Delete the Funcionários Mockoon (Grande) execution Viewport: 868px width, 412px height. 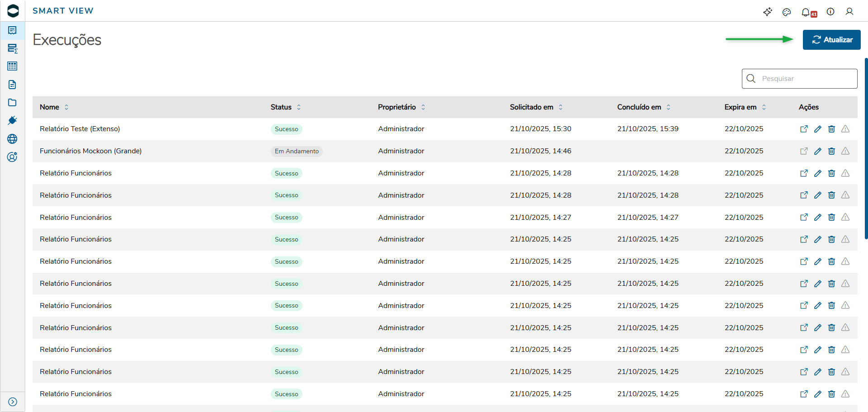pos(831,151)
